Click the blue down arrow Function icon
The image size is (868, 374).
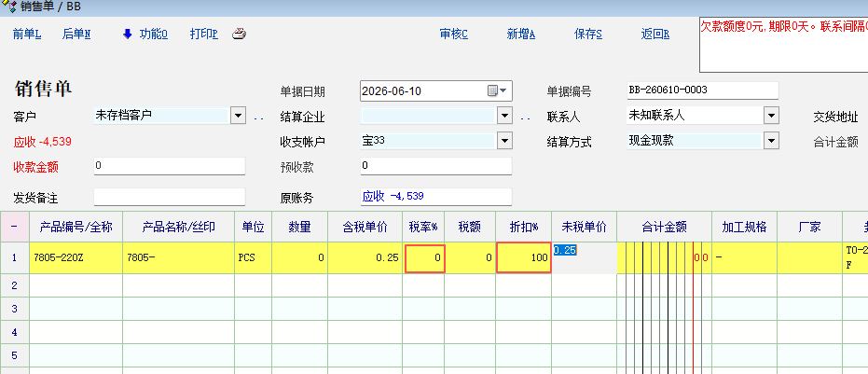128,35
